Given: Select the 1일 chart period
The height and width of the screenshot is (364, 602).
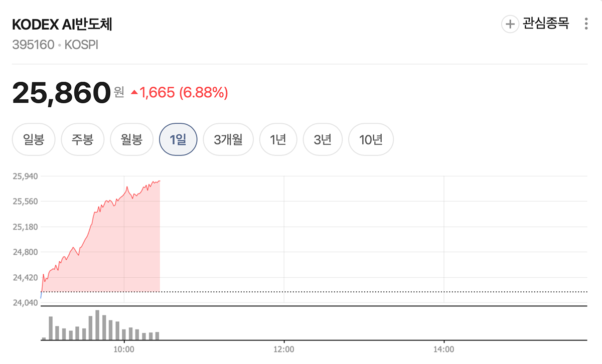Looking at the screenshot, I should [x=178, y=139].
